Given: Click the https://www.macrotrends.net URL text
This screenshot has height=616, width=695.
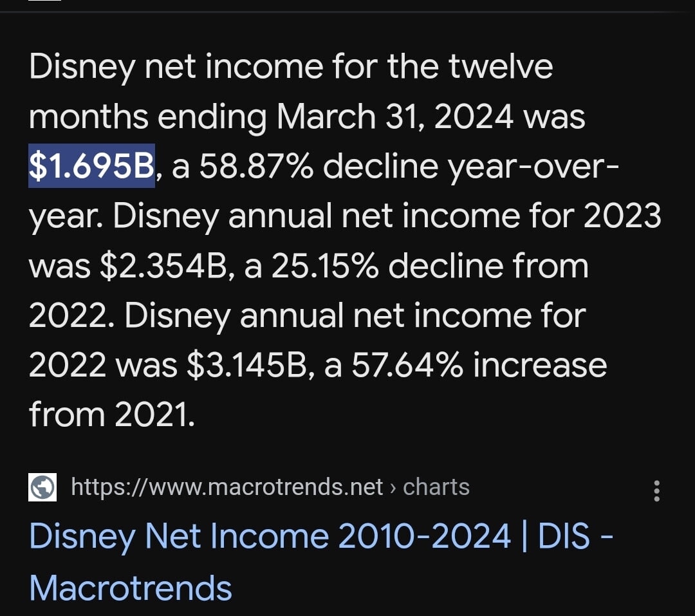Looking at the screenshot, I should pos(227,487).
